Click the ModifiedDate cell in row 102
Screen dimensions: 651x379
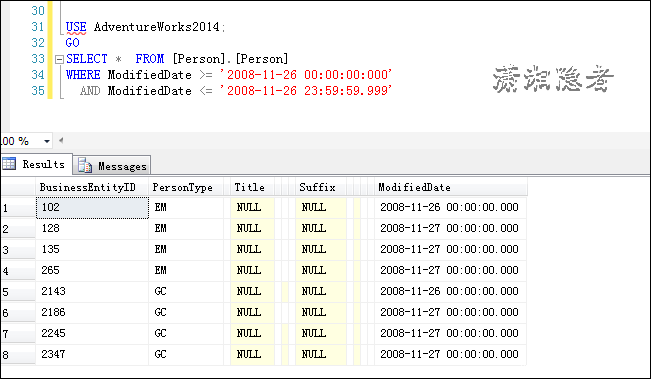coord(450,208)
